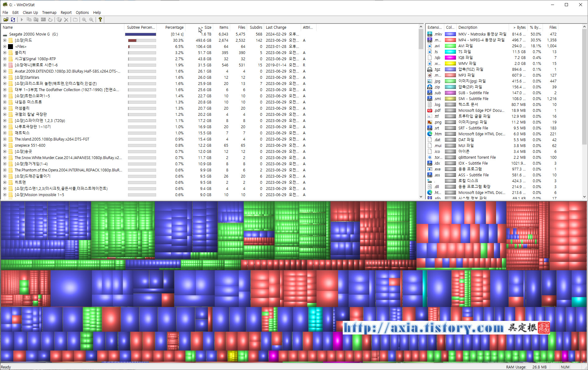
Task: Expand the <Files> node
Action: [5, 47]
